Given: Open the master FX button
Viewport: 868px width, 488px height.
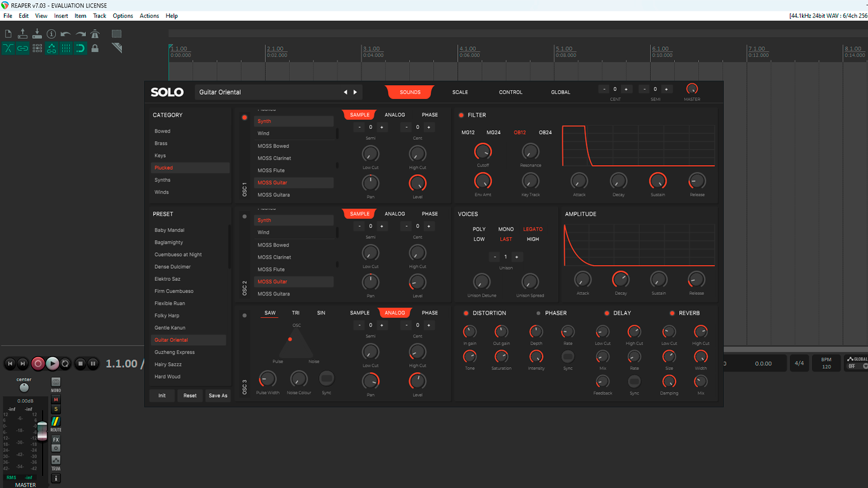Looking at the screenshot, I should (x=56, y=440).
